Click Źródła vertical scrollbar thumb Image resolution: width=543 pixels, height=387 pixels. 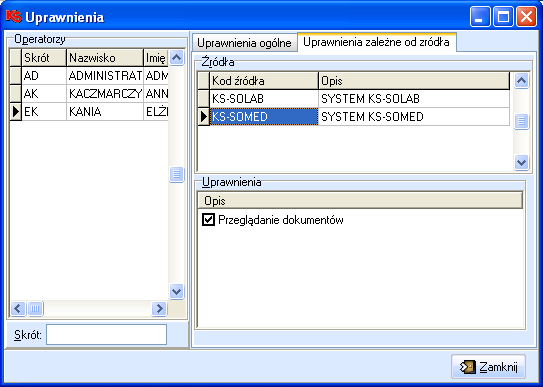pyautogui.click(x=522, y=122)
